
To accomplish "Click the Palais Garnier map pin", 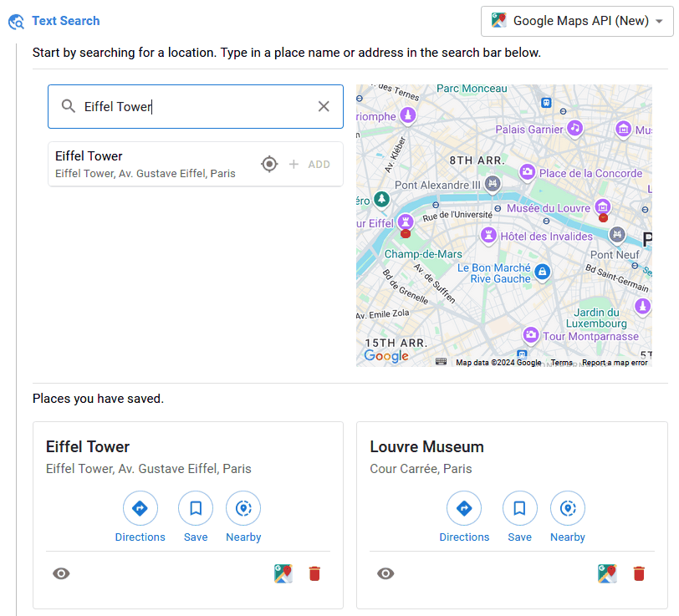I will pyautogui.click(x=575, y=128).
